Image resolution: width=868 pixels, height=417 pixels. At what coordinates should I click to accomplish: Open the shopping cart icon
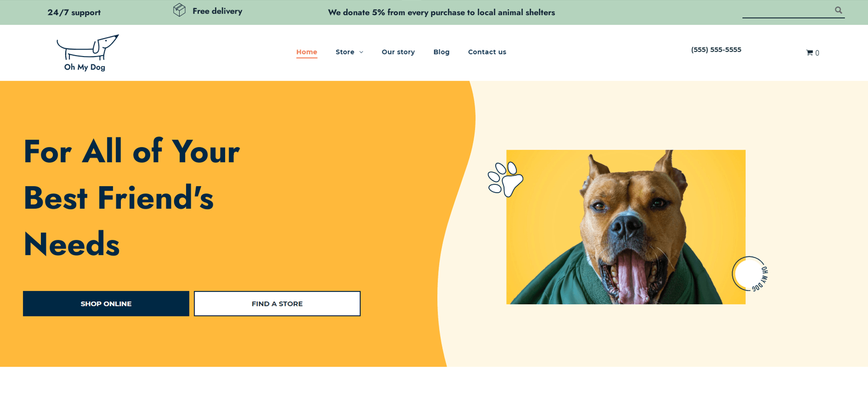click(810, 53)
